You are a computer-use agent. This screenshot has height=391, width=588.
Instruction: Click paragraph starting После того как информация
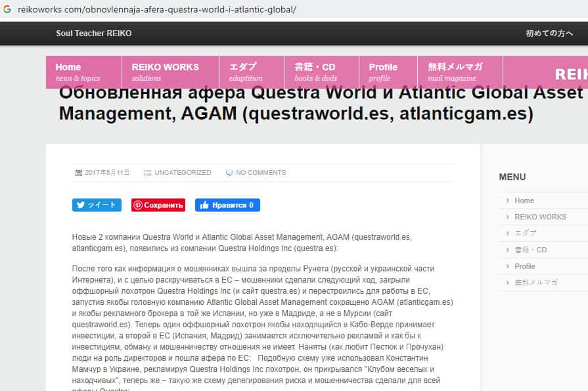coord(262,329)
